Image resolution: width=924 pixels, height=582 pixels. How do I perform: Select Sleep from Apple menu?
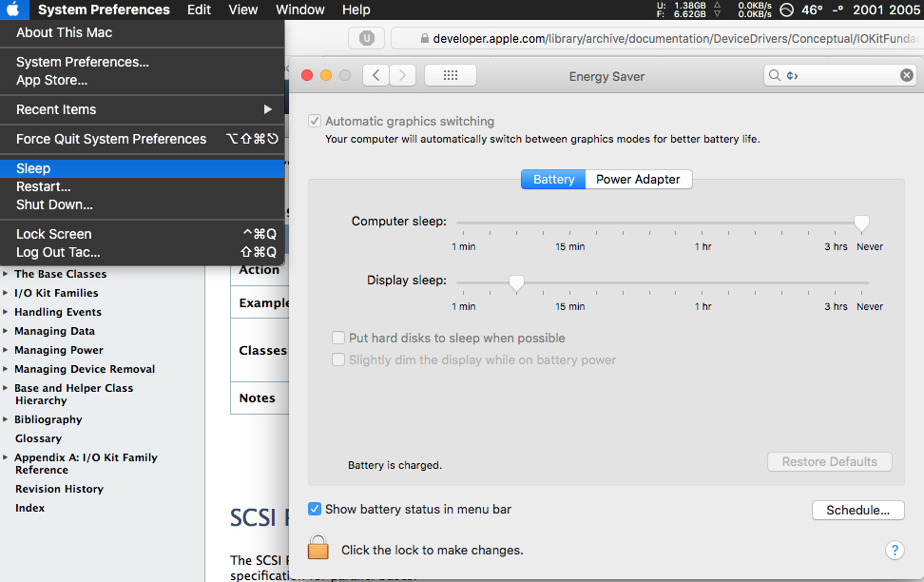tap(142, 168)
